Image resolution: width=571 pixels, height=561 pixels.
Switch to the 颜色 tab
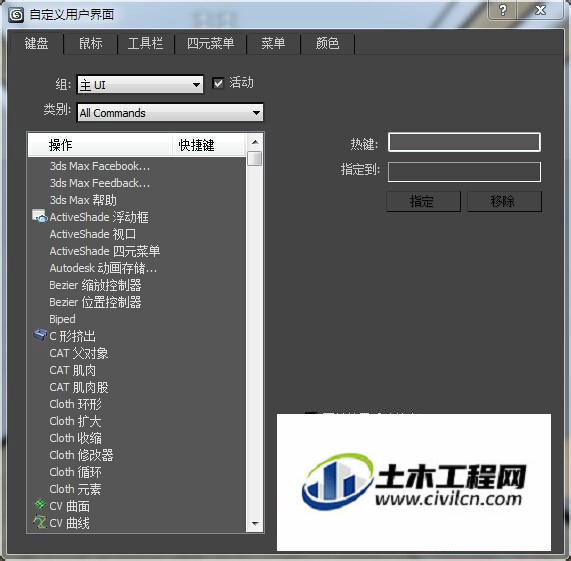tap(327, 43)
